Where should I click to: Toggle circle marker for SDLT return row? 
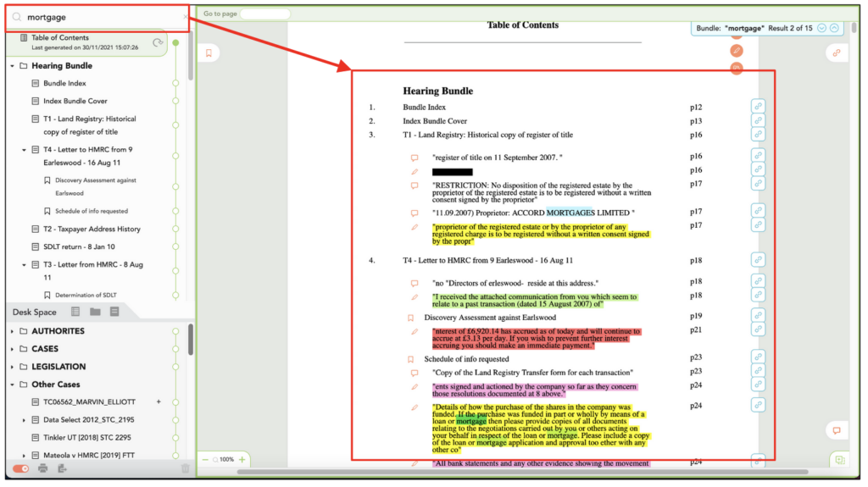175,246
